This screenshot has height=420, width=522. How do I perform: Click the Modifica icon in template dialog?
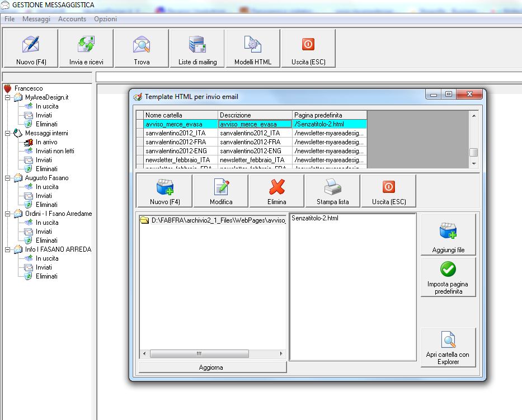coord(221,187)
